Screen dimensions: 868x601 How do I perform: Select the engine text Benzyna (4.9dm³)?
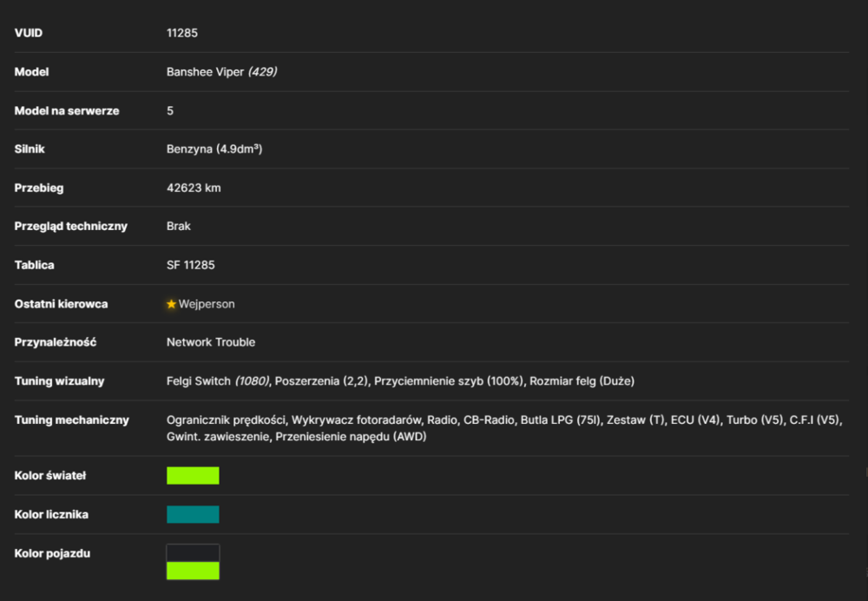214,149
